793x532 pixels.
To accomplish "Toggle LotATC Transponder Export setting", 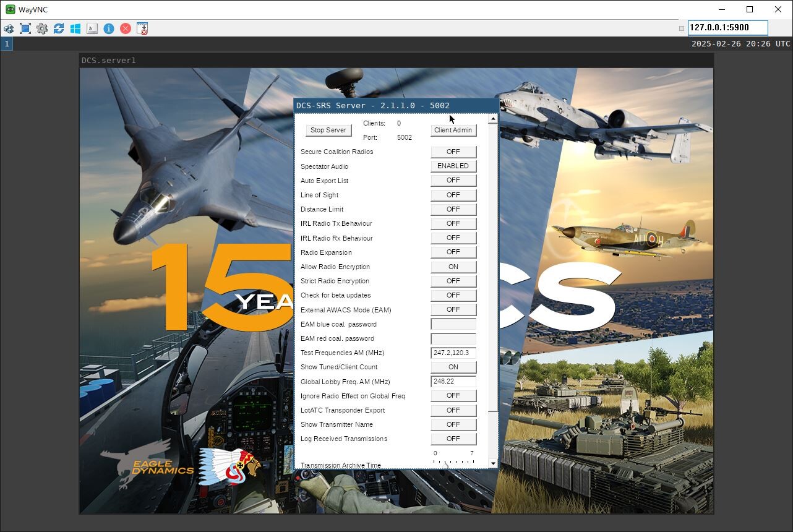I will (x=453, y=410).
